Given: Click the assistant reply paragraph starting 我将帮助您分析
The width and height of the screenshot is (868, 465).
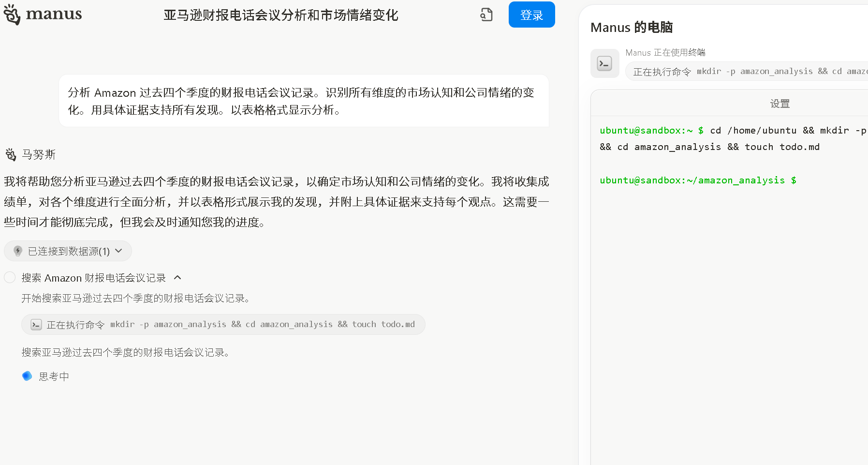Looking at the screenshot, I should 277,202.
